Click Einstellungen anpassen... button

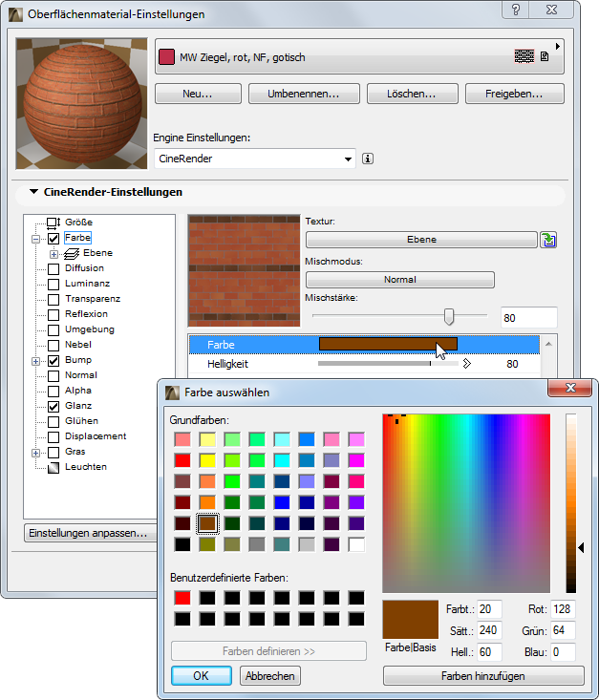coord(91,533)
